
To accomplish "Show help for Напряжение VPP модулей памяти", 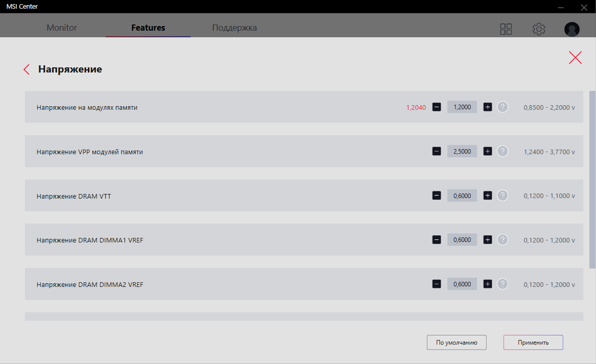I will click(x=503, y=151).
